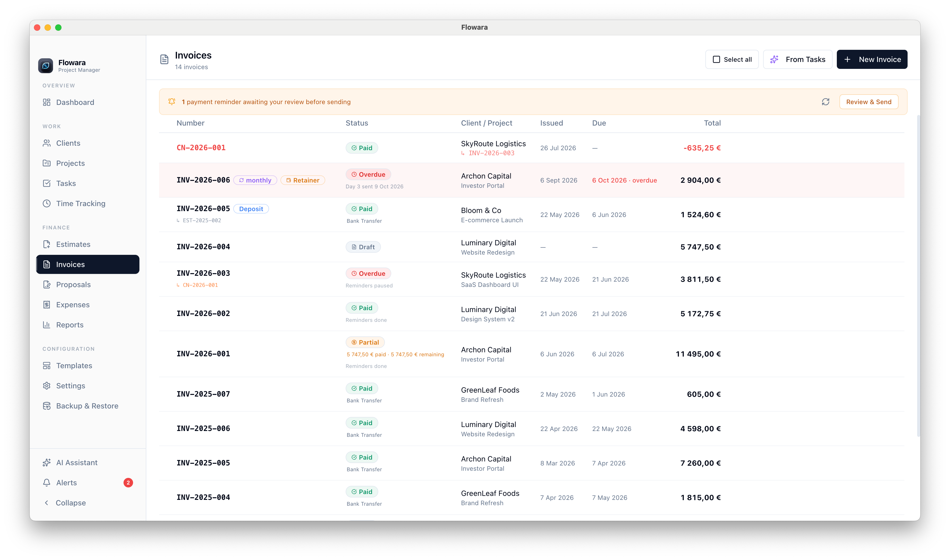Click the bell icon in the reminder banner
This screenshot has width=950, height=560.
[172, 101]
